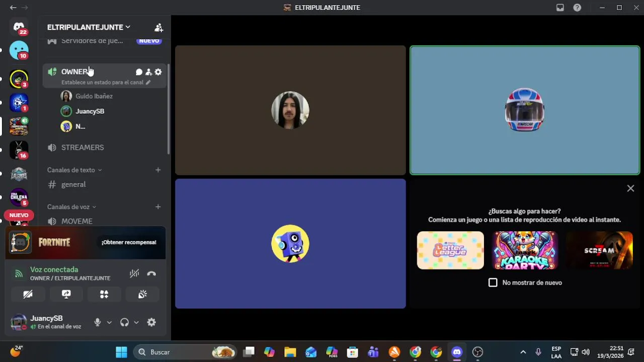Select the blue robot avatar video tile
Image resolution: width=644 pixels, height=362 pixels.
pyautogui.click(x=290, y=244)
